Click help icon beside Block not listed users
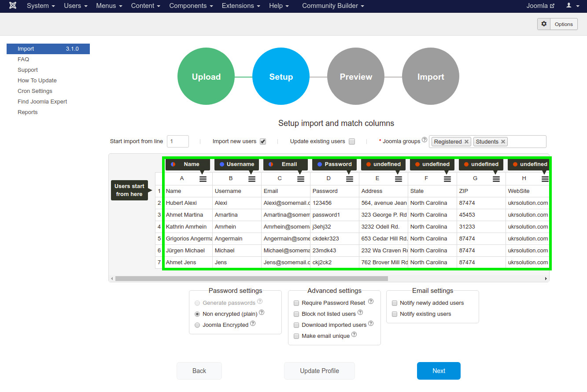 pyautogui.click(x=360, y=313)
